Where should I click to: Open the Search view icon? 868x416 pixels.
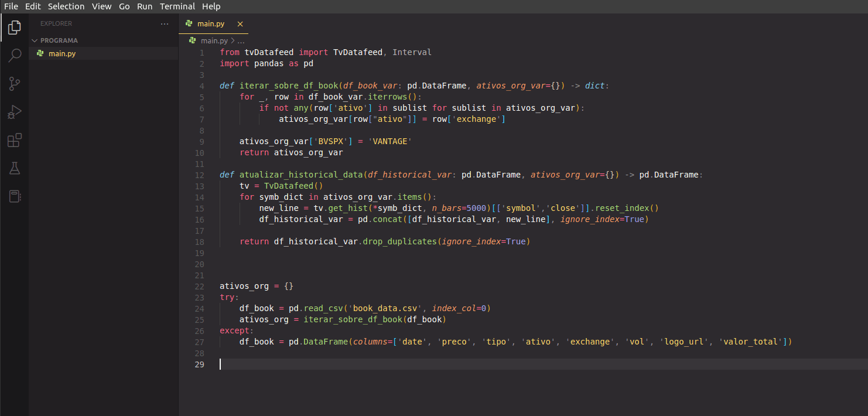point(15,56)
